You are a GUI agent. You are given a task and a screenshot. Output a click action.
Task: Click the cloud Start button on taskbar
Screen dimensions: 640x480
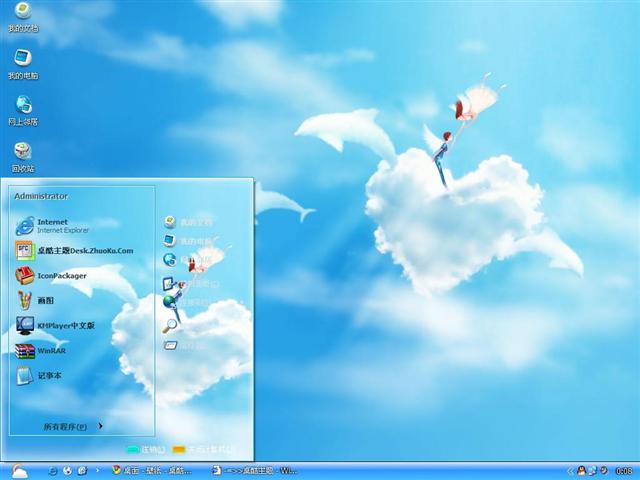[x=19, y=471]
